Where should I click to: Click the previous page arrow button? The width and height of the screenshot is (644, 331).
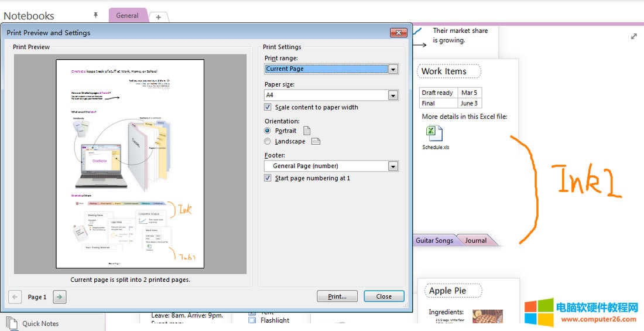[16, 297]
